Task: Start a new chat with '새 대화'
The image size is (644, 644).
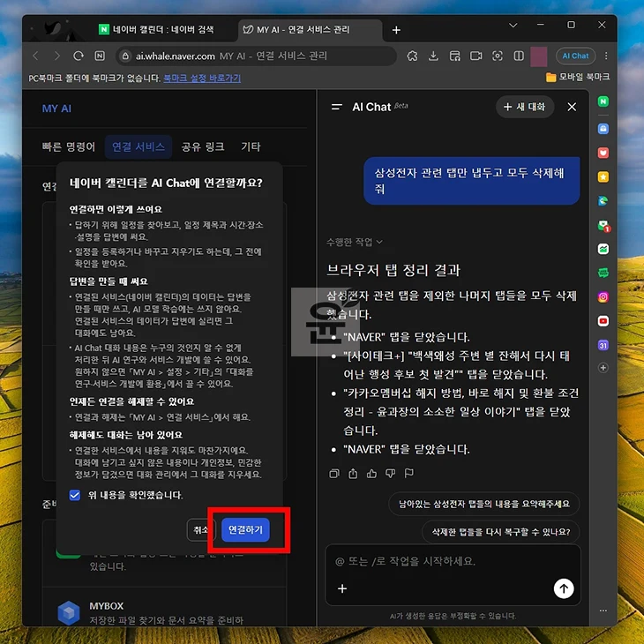Action: tap(525, 107)
